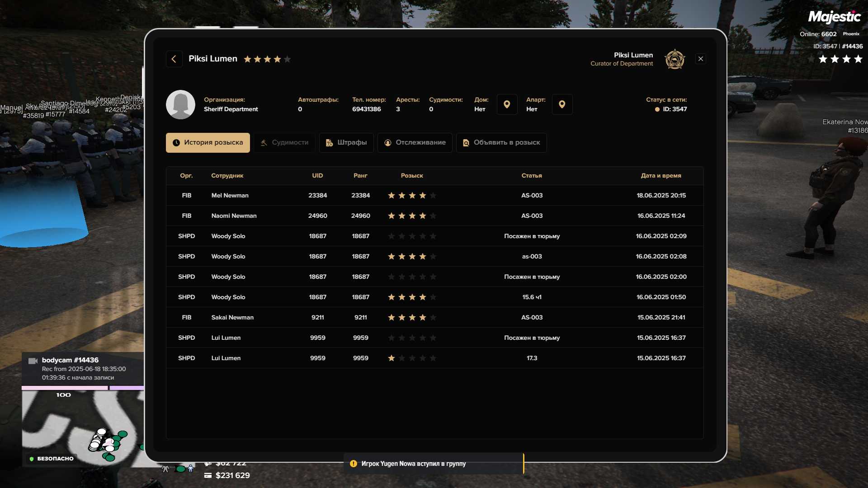Click clock icon on История розыска
Screen dimensions: 868x488
(176, 143)
